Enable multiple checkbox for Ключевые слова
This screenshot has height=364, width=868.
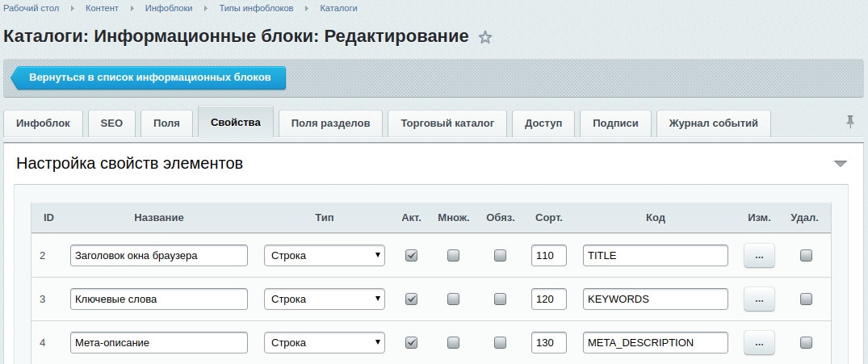point(453,299)
